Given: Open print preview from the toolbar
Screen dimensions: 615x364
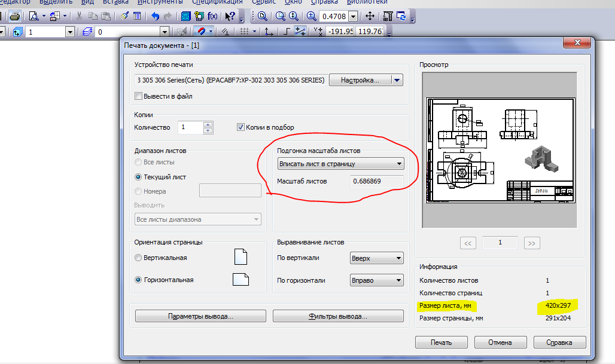Looking at the screenshot, I should click(34, 16).
